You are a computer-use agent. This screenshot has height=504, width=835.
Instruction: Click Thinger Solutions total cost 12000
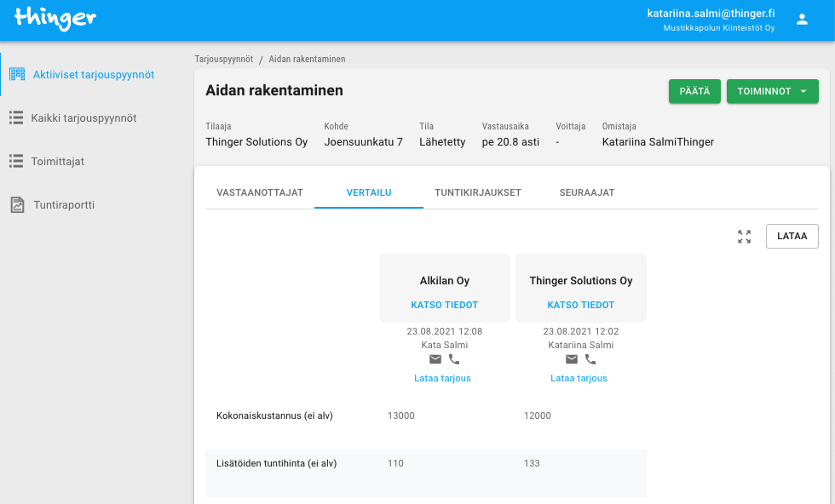(x=538, y=415)
